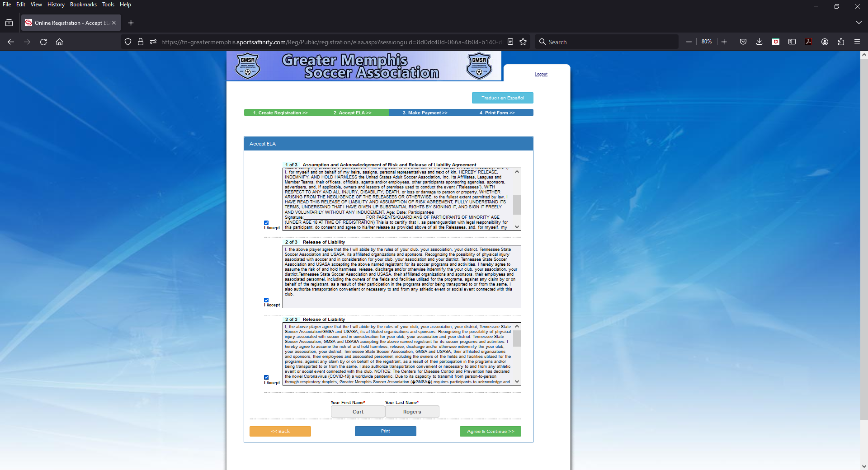Image resolution: width=868 pixels, height=470 pixels.
Task: Select step 4 Print Form
Action: coord(497,113)
